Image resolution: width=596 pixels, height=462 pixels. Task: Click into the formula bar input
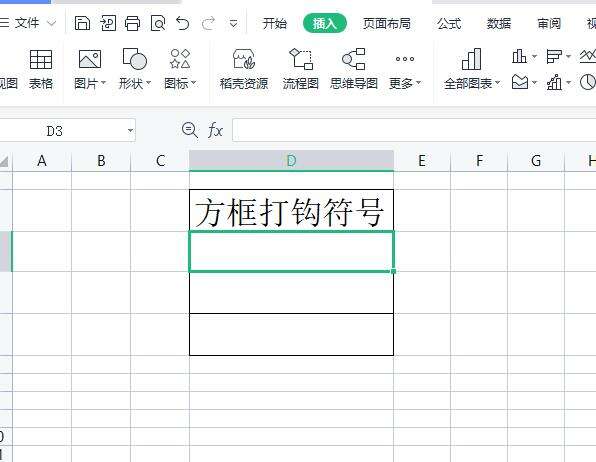(x=414, y=130)
